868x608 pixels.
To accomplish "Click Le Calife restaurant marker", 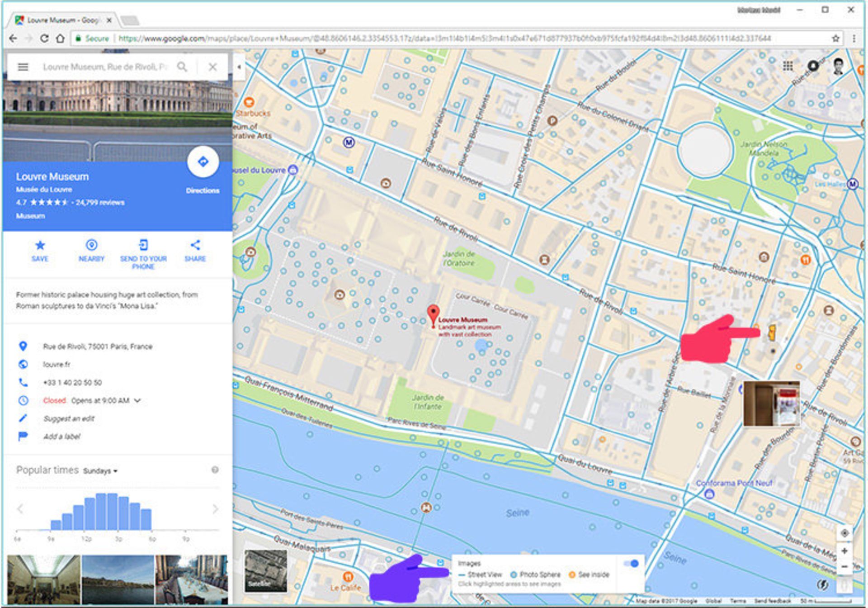I will pyautogui.click(x=348, y=576).
